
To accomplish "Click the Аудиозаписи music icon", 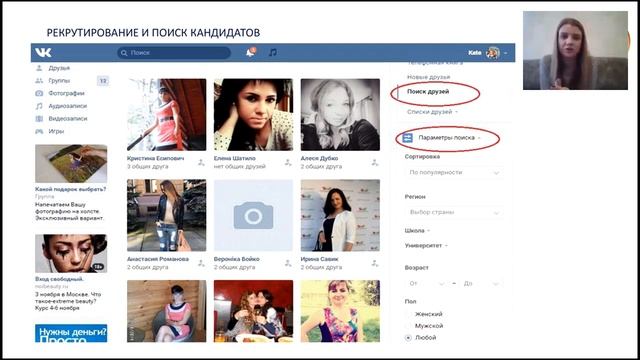I will [x=39, y=106].
